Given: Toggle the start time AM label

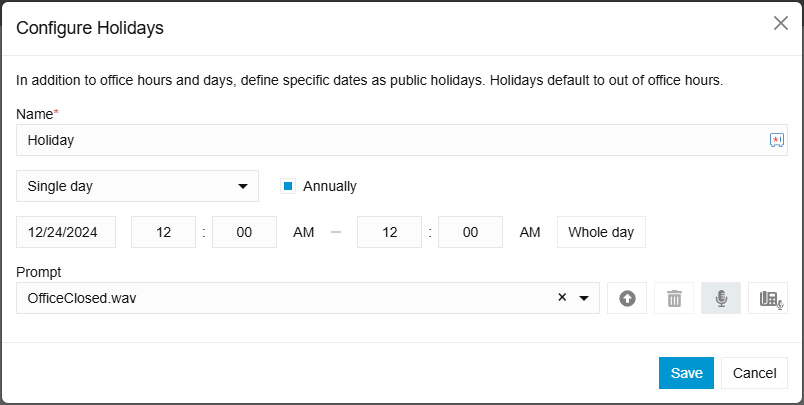Looking at the screenshot, I should click(304, 232).
